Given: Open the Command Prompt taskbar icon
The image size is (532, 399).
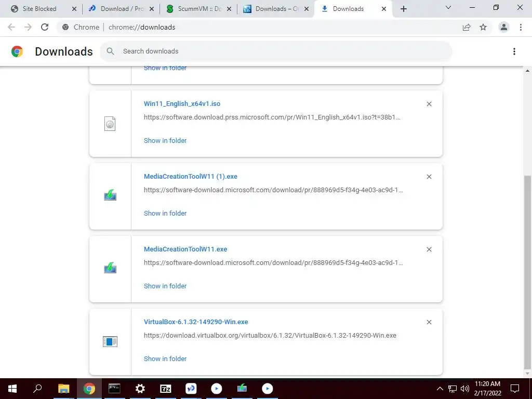Looking at the screenshot, I should pos(114,389).
